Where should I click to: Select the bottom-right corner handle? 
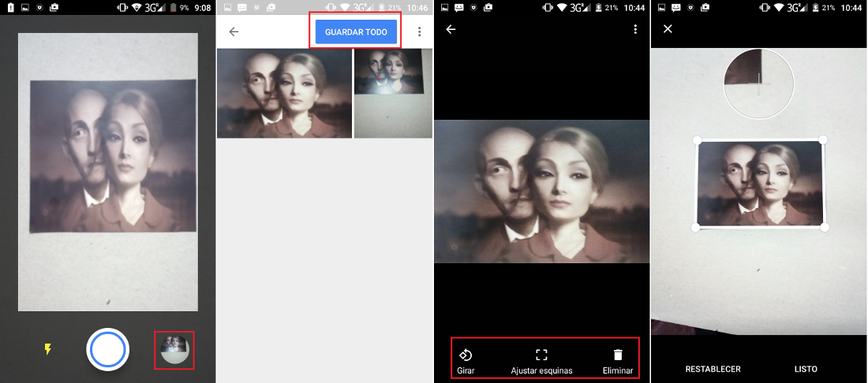coord(825,227)
